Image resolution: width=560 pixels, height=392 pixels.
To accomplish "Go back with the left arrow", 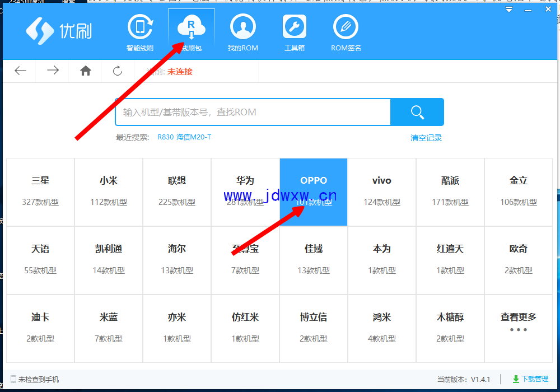I will pyautogui.click(x=20, y=71).
